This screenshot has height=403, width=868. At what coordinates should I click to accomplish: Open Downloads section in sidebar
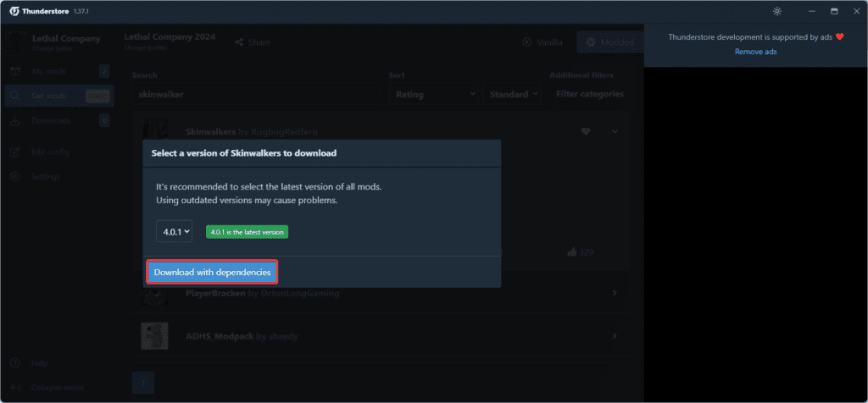coord(51,121)
